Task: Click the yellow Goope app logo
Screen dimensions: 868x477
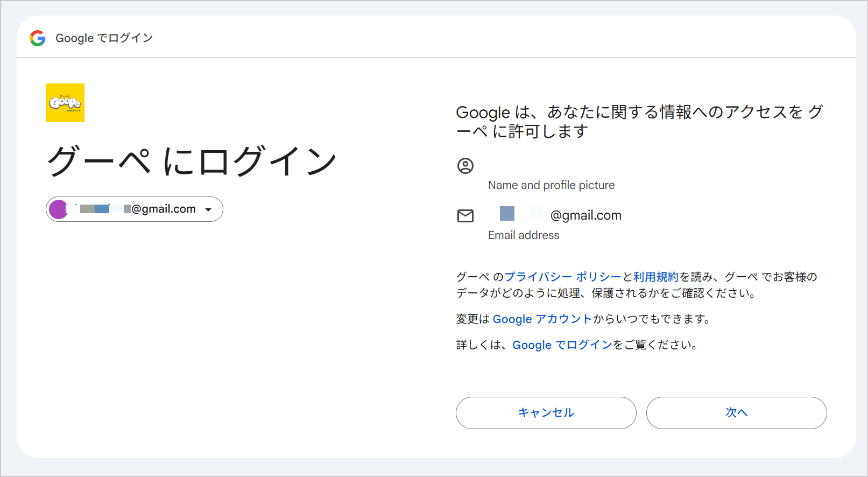Action: 65,103
